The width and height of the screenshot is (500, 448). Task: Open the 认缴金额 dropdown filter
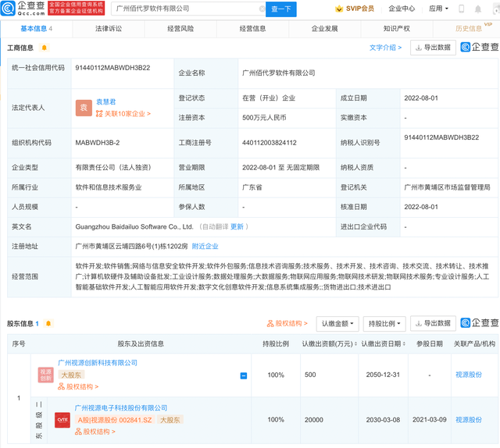(337, 323)
